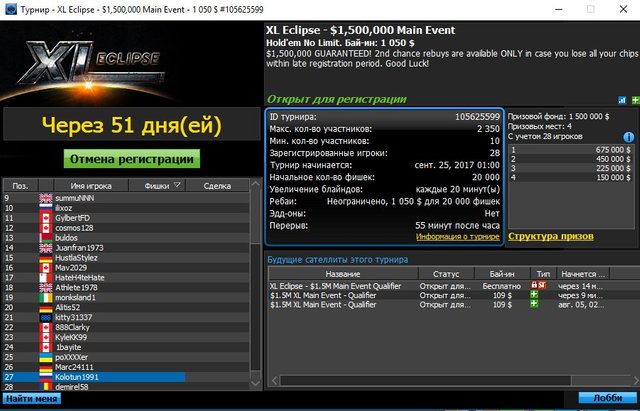Click the Canadian flag beside GylbertFD
The width and height of the screenshot is (640, 411).
[x=46, y=218]
